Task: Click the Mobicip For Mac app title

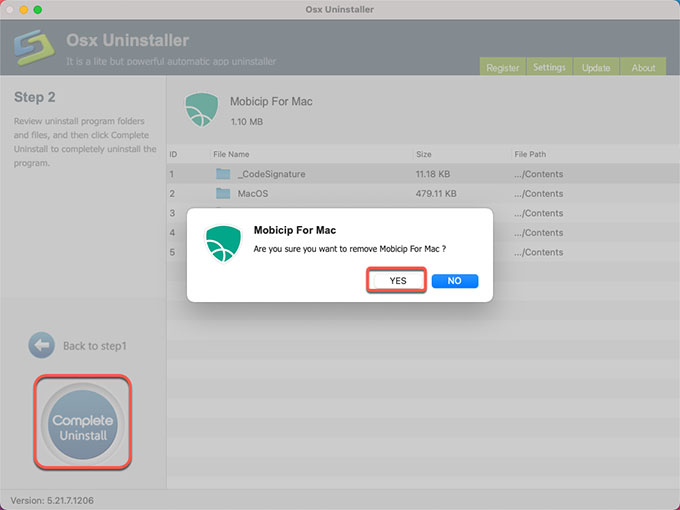Action: click(271, 101)
